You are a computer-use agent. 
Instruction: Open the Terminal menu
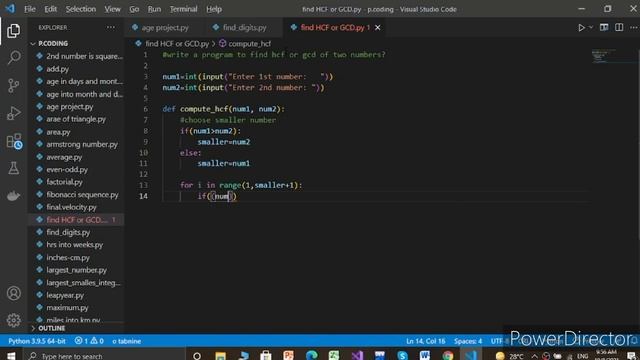tap(183, 9)
